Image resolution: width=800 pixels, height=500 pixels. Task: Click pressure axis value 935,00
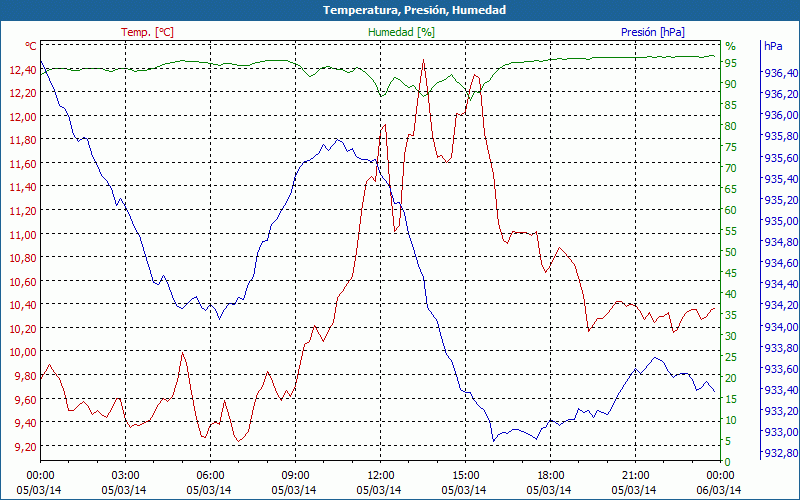pos(780,221)
